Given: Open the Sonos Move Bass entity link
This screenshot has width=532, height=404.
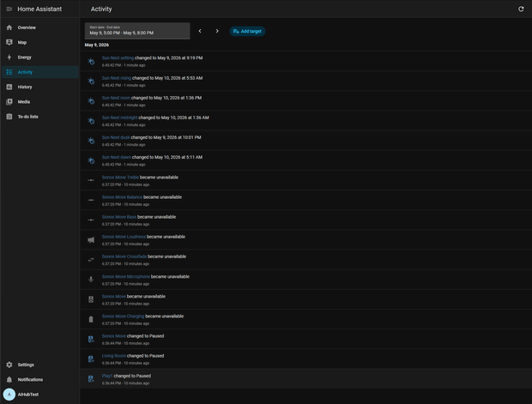Looking at the screenshot, I should [119, 217].
